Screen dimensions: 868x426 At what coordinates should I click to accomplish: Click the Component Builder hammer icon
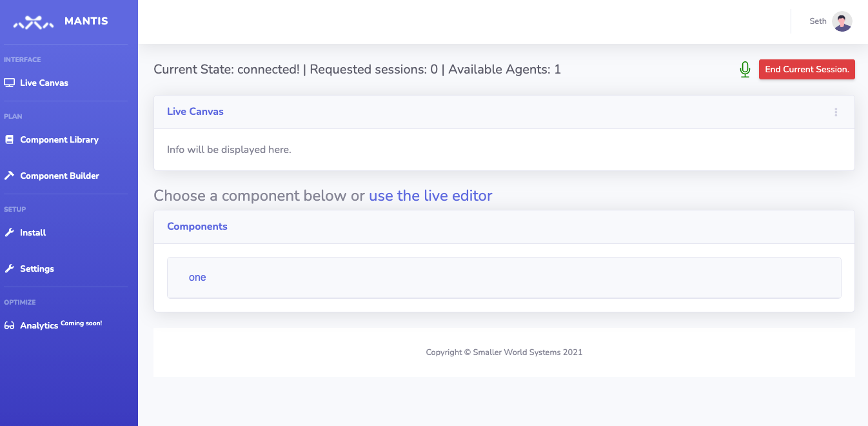9,176
